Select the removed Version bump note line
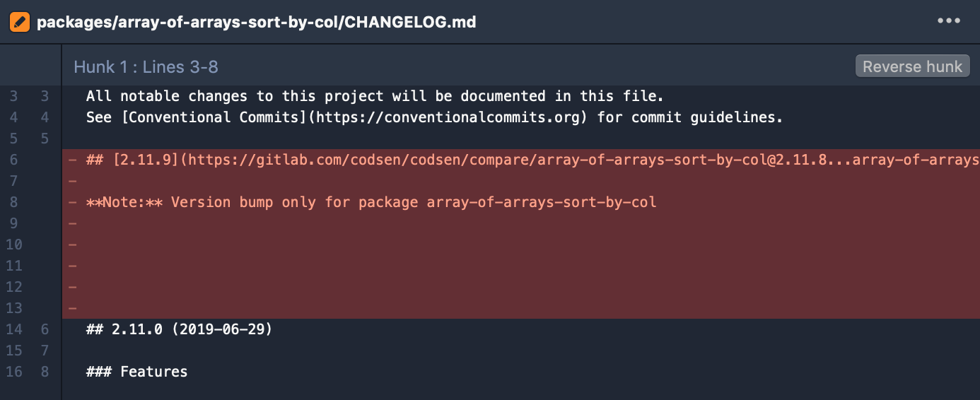The width and height of the screenshot is (980, 400). click(521, 202)
